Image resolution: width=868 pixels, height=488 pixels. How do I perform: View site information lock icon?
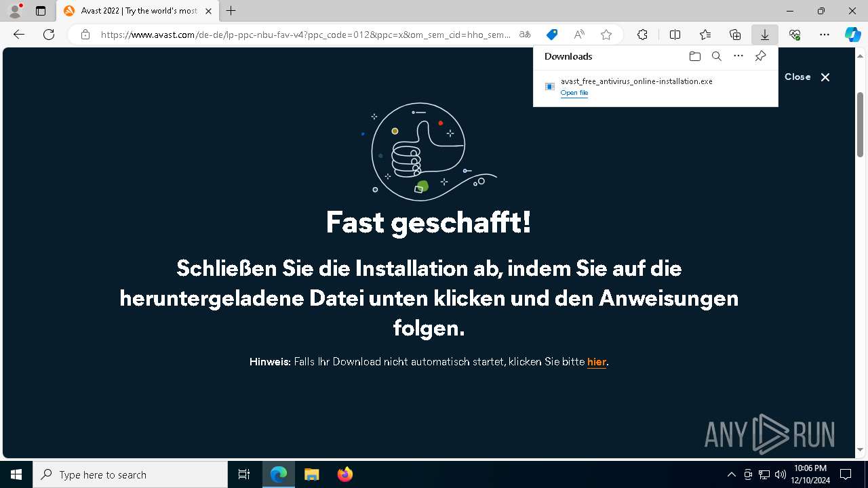pos(85,35)
